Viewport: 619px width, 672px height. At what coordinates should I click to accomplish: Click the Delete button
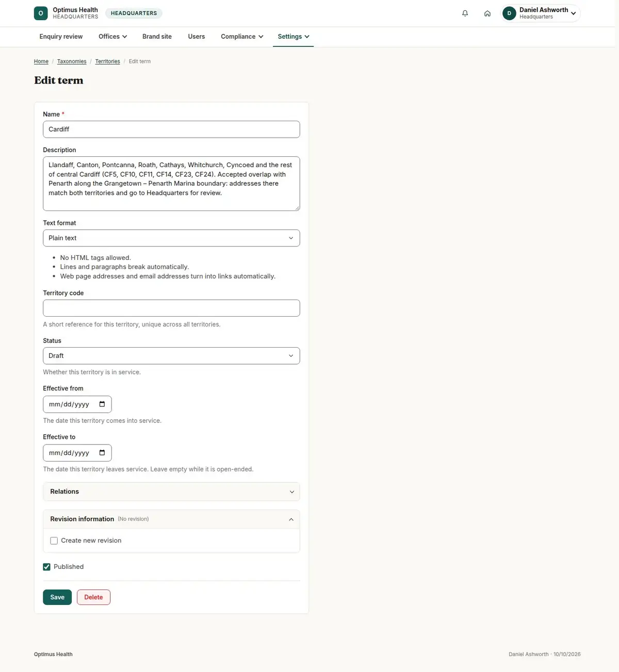coord(93,597)
